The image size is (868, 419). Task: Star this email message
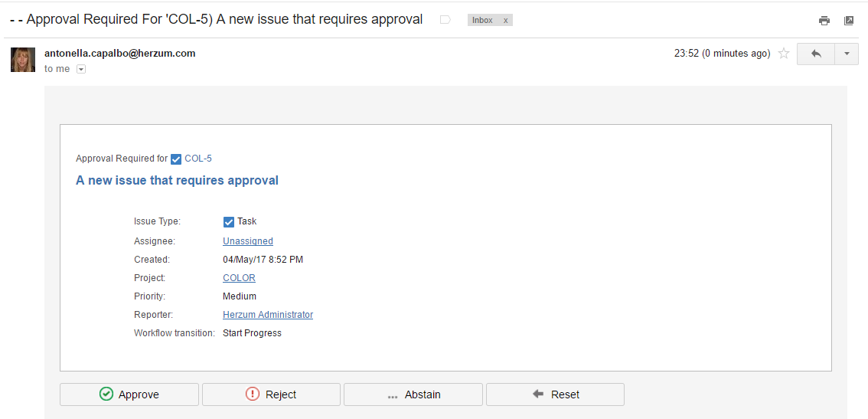pyautogui.click(x=784, y=54)
